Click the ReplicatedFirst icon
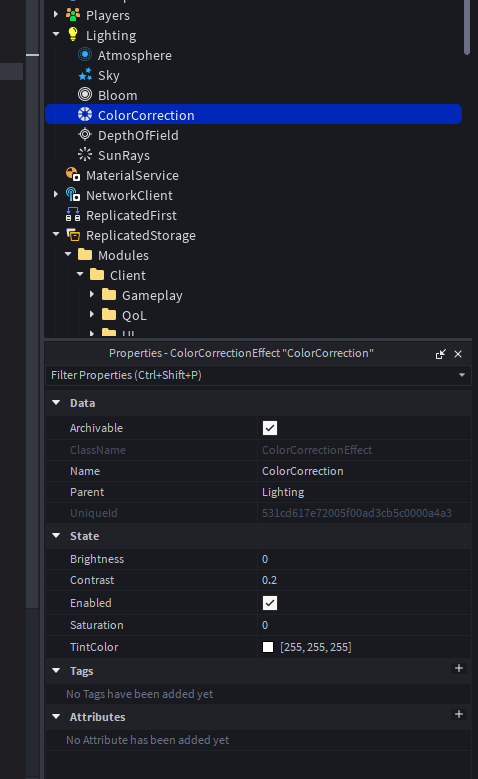Viewport: 478px width, 779px height. [73, 214]
